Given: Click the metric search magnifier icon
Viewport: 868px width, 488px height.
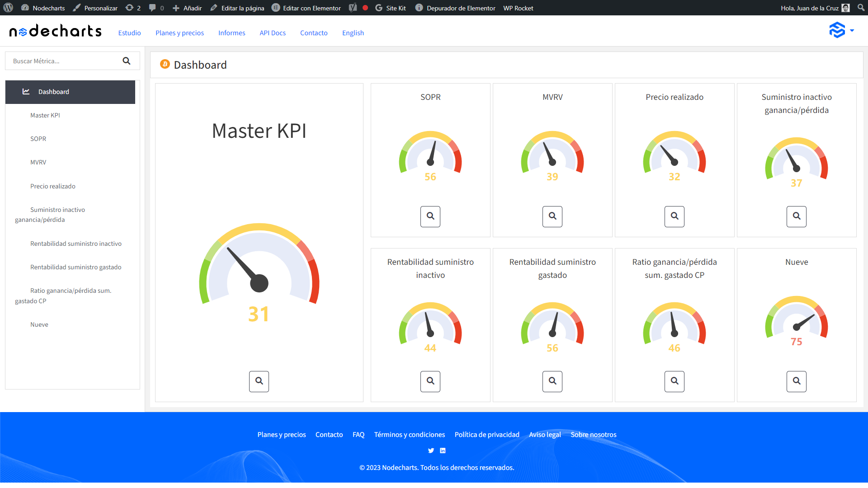Looking at the screenshot, I should (x=127, y=61).
